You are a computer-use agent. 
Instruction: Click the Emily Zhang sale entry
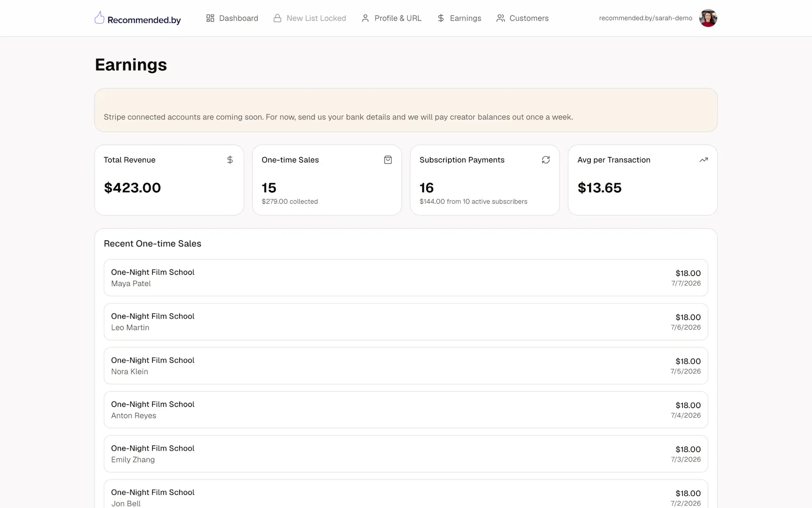[406, 454]
